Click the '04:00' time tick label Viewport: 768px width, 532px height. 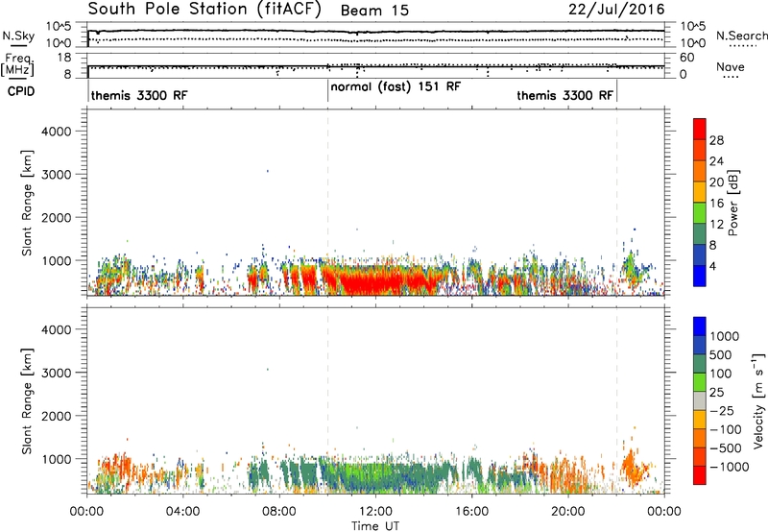[x=182, y=512]
